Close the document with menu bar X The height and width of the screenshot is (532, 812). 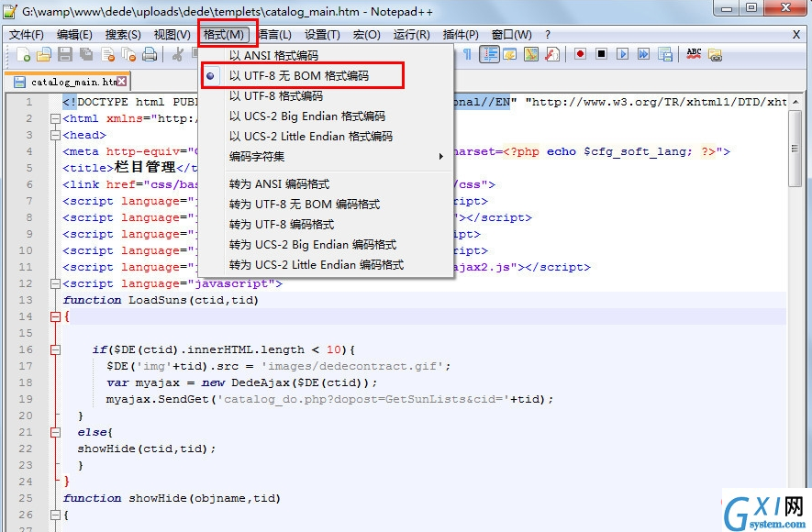796,35
